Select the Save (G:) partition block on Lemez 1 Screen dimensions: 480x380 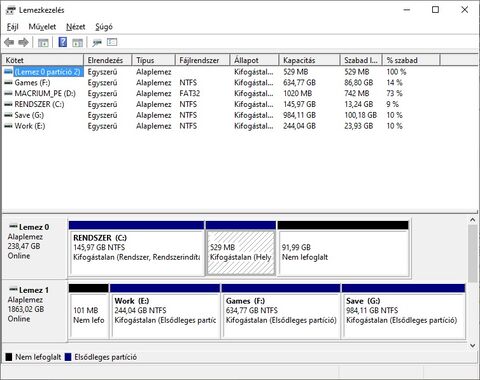[x=403, y=311]
